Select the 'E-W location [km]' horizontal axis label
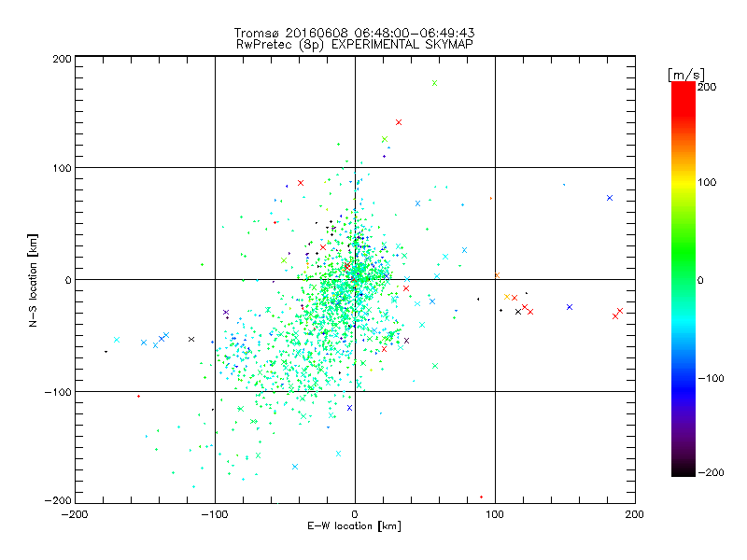This screenshot has width=747, height=560. [354, 525]
